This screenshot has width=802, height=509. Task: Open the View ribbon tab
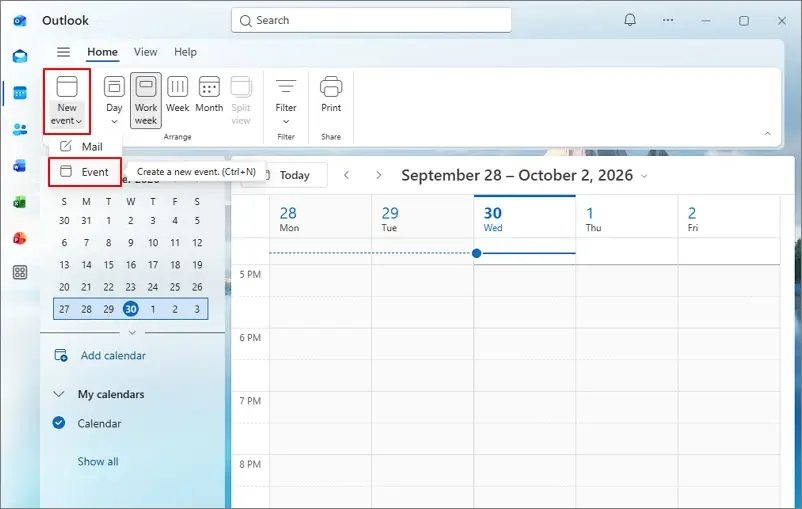(145, 52)
